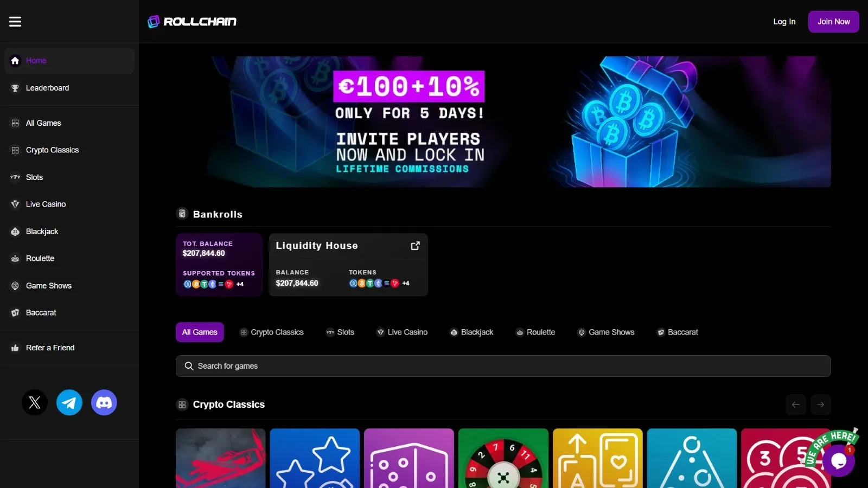Open the Liquidity House external link icon
868x488 pixels.
point(416,246)
